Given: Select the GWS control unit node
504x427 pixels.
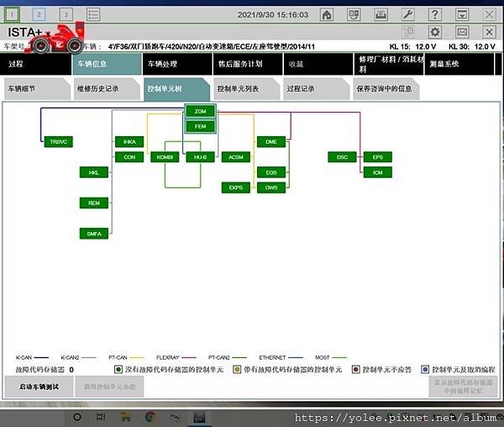Looking at the screenshot, I should pyautogui.click(x=271, y=187).
